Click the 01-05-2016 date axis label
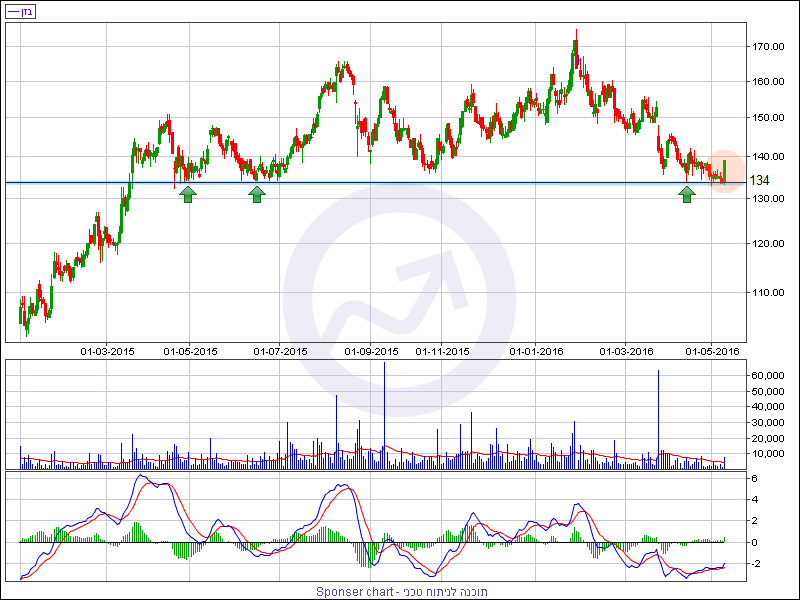 (x=711, y=352)
